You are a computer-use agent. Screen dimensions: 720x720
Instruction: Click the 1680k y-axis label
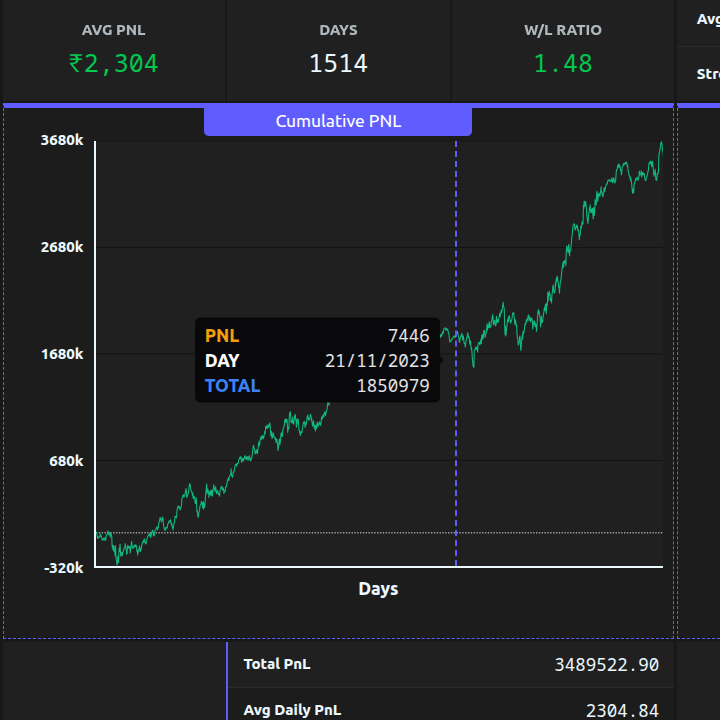[x=62, y=354]
